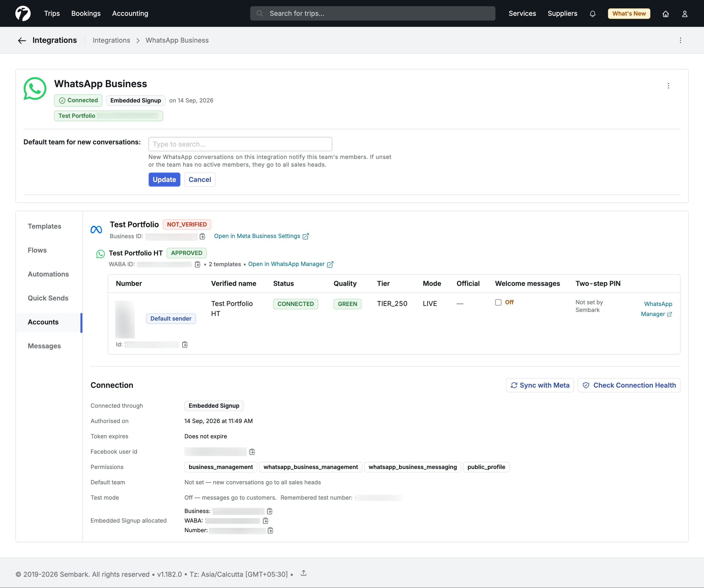Click the share icon in the footer
The width and height of the screenshot is (704, 588).
pos(303,573)
